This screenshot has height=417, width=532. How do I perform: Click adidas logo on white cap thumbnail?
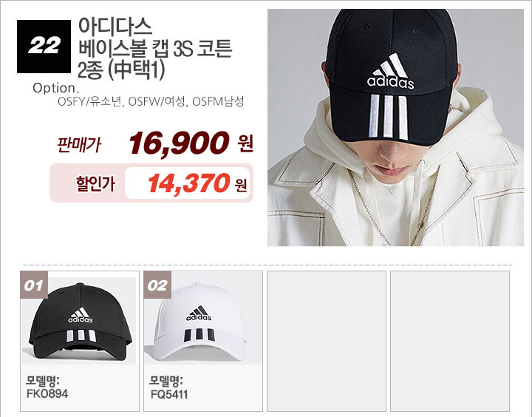coord(199,313)
